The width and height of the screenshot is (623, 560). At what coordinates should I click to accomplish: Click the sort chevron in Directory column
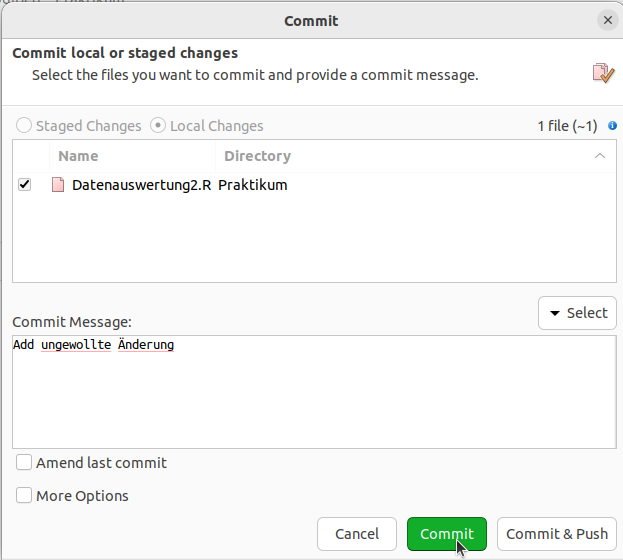coord(600,156)
